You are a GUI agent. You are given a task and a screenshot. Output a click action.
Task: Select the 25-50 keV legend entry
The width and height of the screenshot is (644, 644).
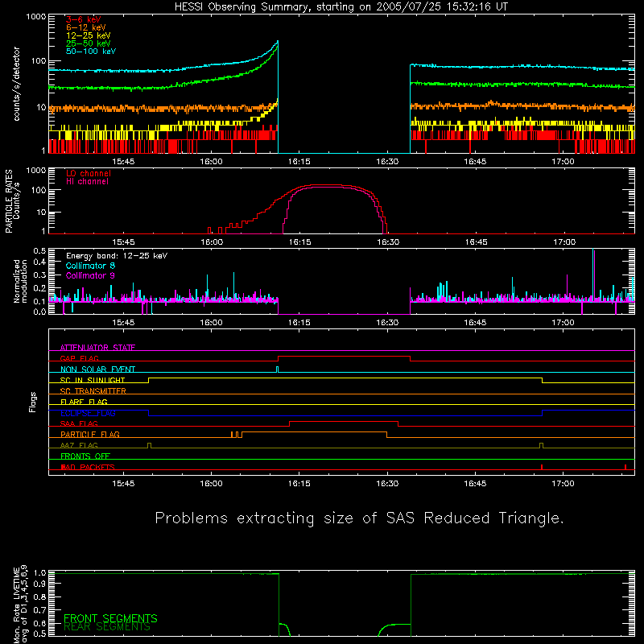tap(88, 43)
